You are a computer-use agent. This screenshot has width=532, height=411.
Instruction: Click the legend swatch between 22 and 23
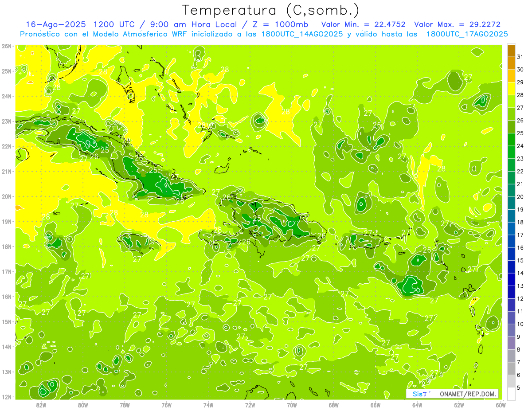pos(511,165)
